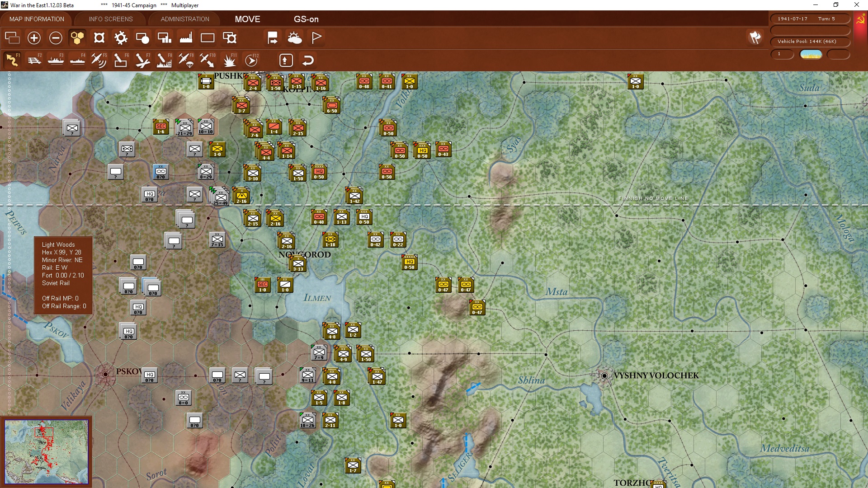Switch to the INFO SCREENS tab
This screenshot has width=868, height=488.
[111, 19]
